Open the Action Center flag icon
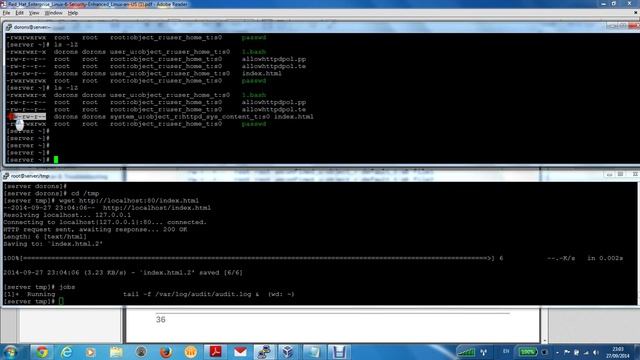This screenshot has height=360, width=640. [567, 352]
